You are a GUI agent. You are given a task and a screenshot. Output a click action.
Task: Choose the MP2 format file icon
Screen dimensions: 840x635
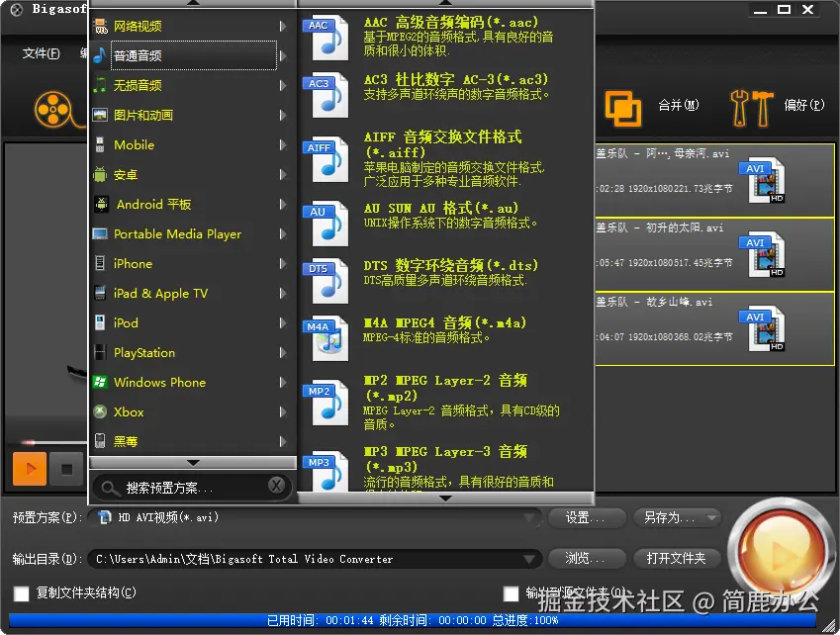[x=327, y=403]
